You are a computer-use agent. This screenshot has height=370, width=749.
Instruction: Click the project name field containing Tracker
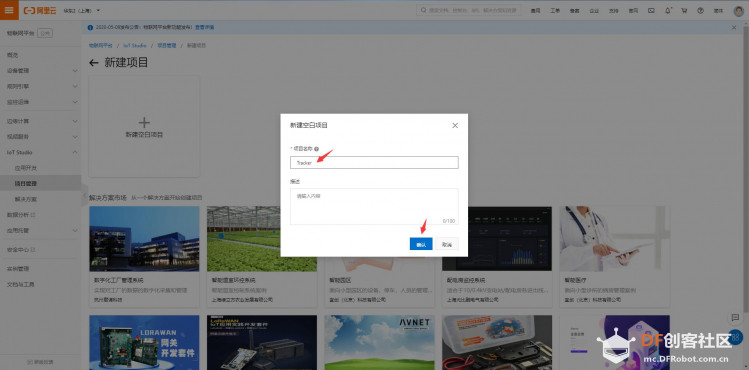coord(374,162)
